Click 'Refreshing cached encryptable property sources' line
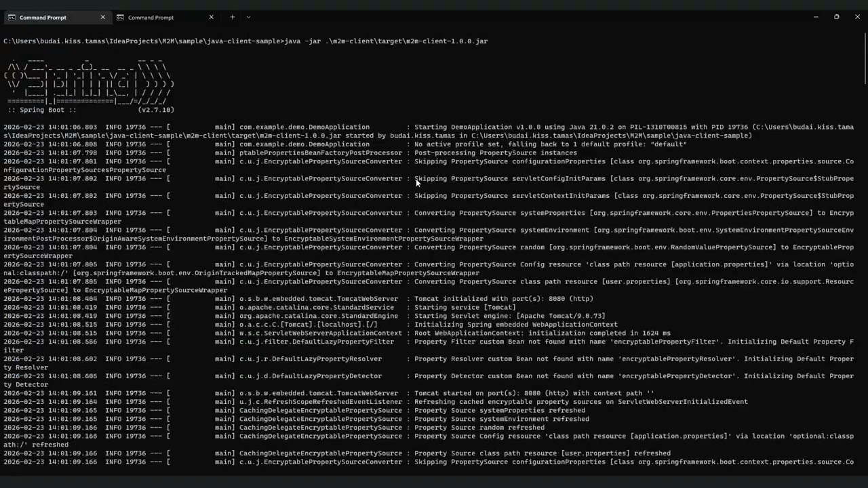The image size is (868, 488). pyautogui.click(x=581, y=402)
